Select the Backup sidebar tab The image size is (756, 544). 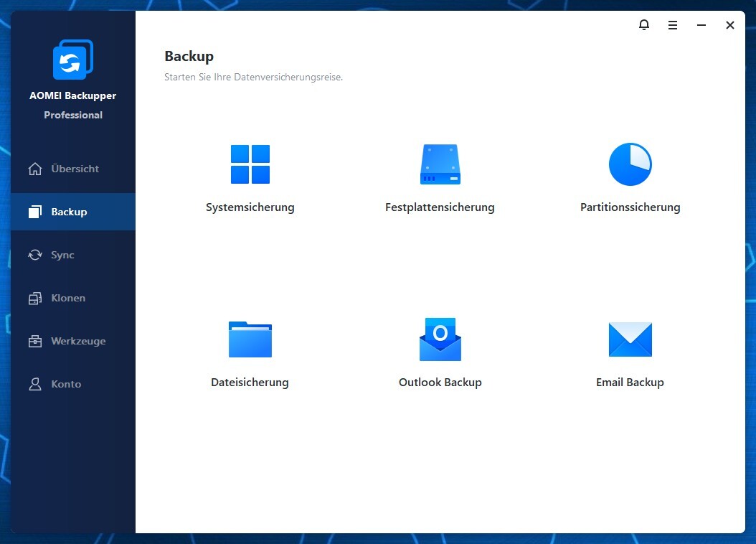(x=69, y=212)
